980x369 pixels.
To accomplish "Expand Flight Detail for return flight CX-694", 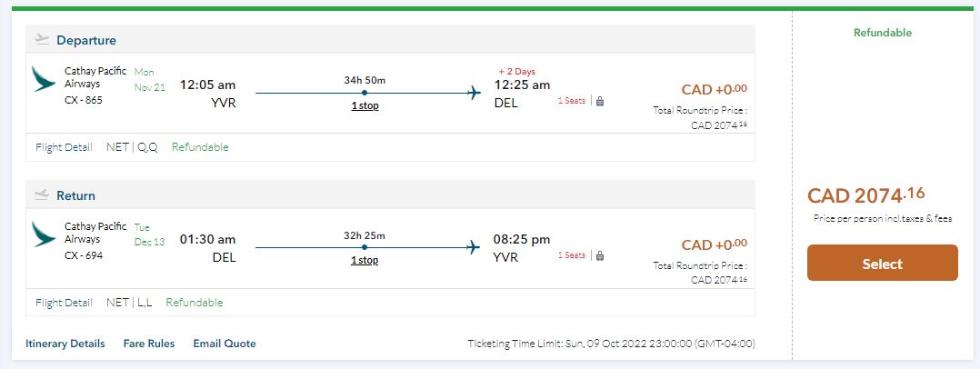I will pyautogui.click(x=64, y=303).
